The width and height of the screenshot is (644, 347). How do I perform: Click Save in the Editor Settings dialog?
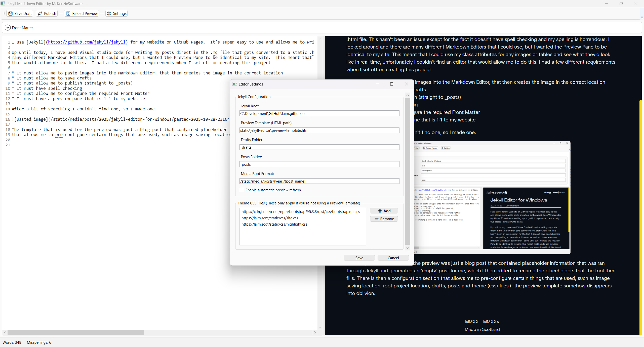[x=359, y=258]
